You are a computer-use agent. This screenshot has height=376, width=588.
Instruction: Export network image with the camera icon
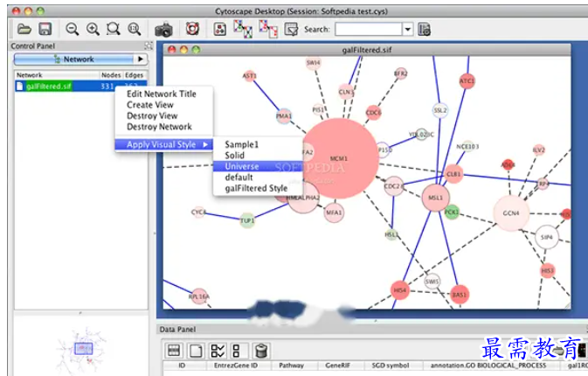coord(163,30)
